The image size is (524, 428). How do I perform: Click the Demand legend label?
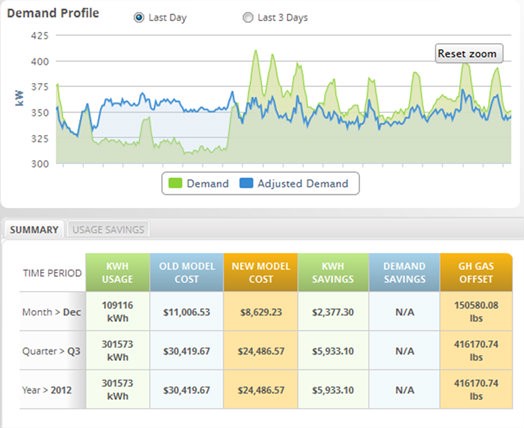(208, 183)
